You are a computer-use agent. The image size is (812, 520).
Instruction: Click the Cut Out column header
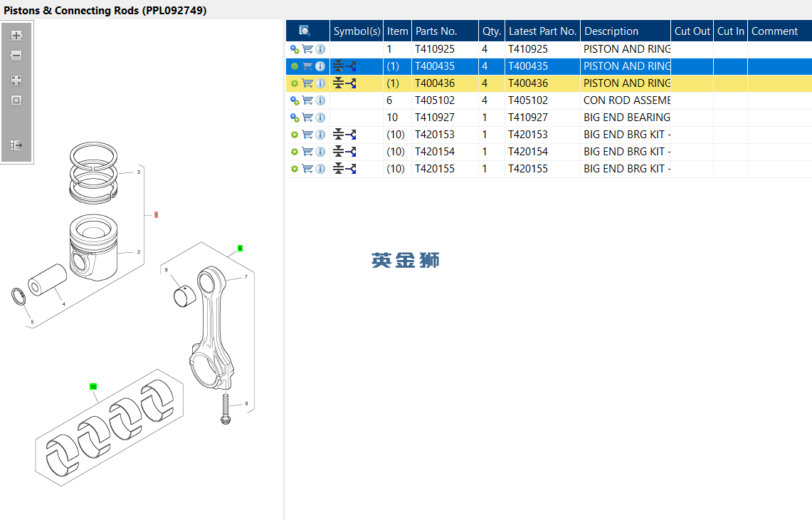692,31
